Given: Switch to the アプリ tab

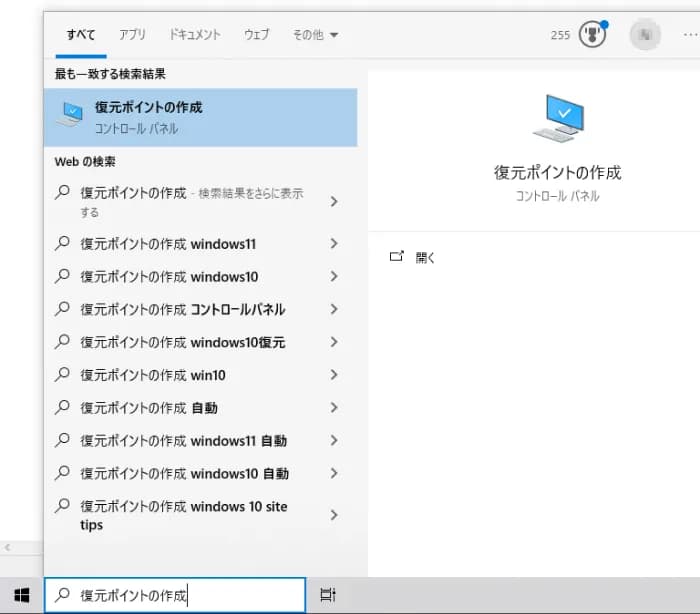Looking at the screenshot, I should click(132, 34).
